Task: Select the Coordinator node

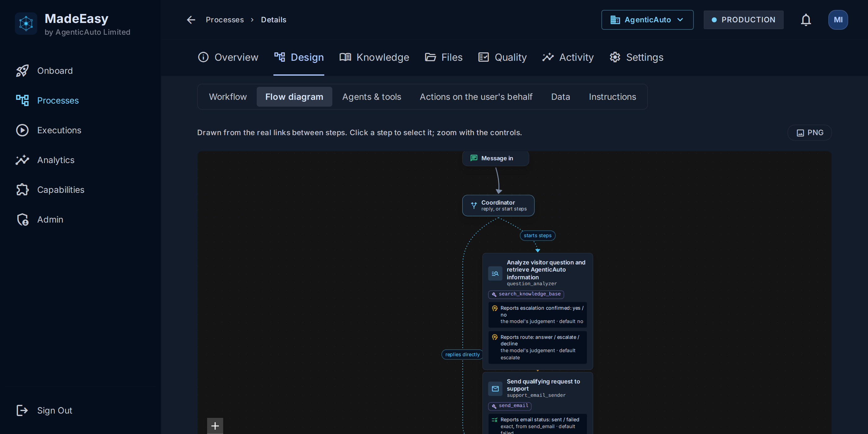Action: pos(498,206)
